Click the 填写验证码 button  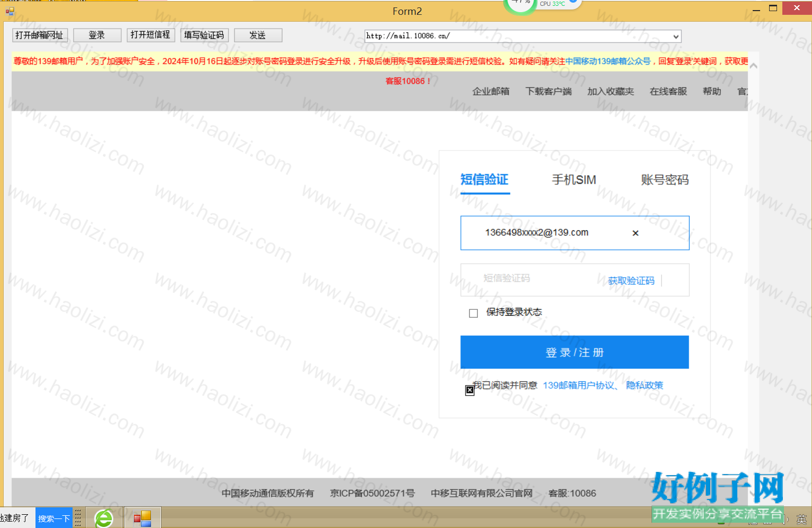coord(204,35)
